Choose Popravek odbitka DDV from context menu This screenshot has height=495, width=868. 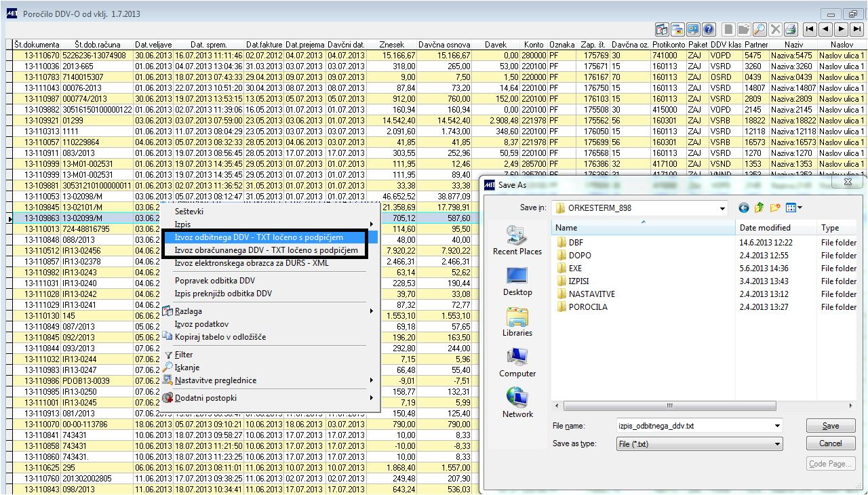tap(215, 281)
